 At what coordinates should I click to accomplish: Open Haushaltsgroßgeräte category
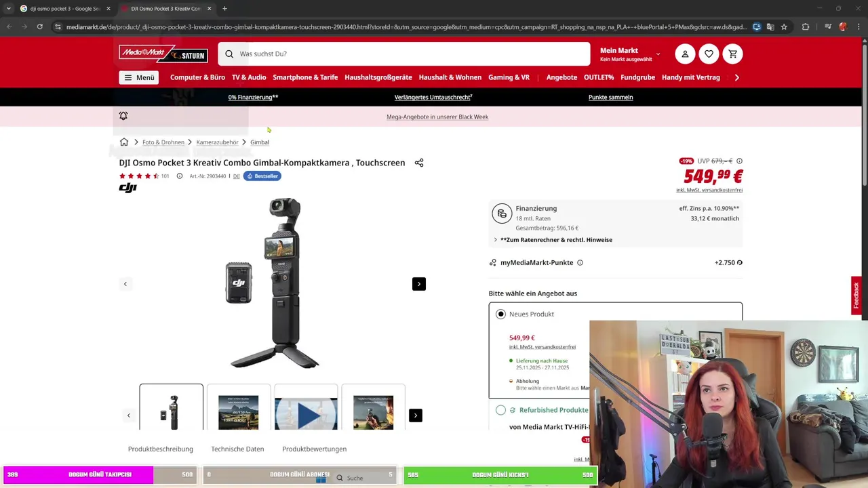(x=378, y=77)
